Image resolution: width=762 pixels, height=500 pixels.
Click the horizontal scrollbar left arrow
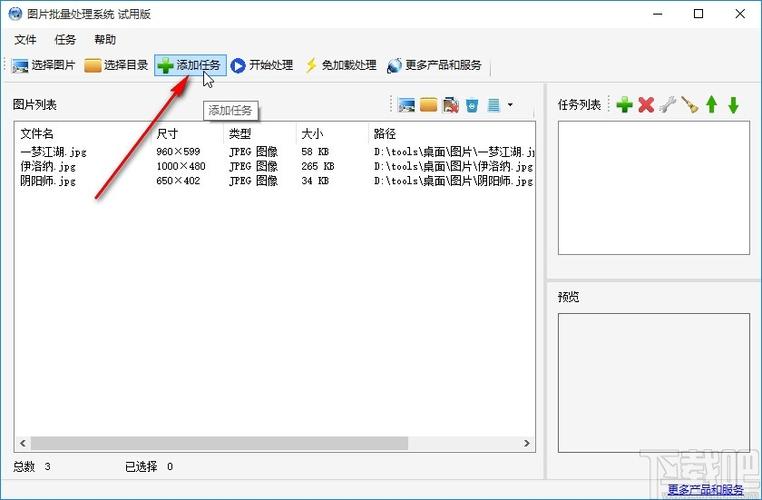23,443
